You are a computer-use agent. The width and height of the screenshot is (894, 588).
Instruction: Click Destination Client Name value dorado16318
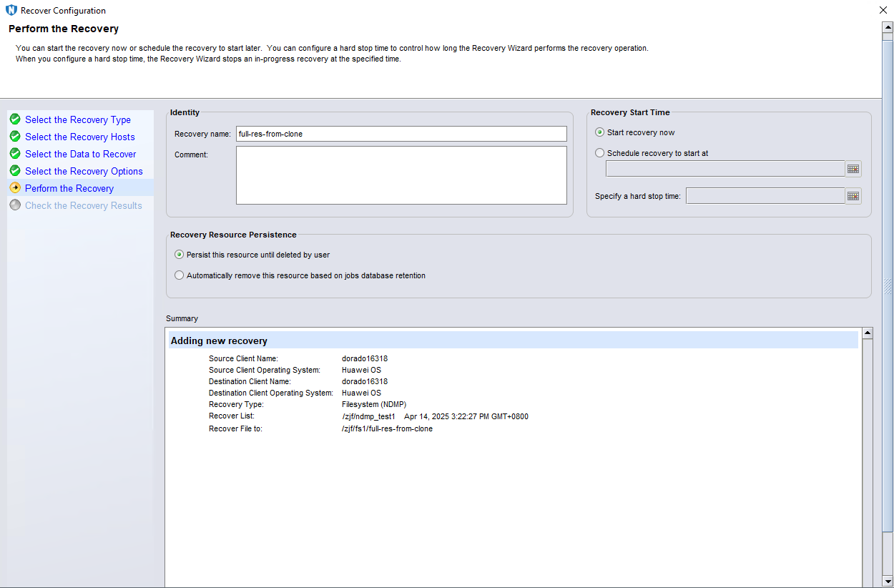tap(365, 381)
